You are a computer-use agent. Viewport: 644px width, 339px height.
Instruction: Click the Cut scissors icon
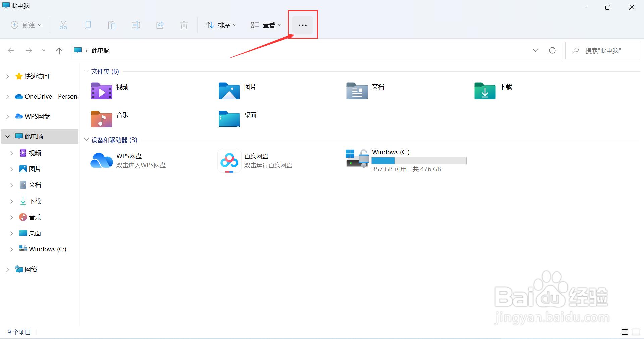pyautogui.click(x=63, y=25)
